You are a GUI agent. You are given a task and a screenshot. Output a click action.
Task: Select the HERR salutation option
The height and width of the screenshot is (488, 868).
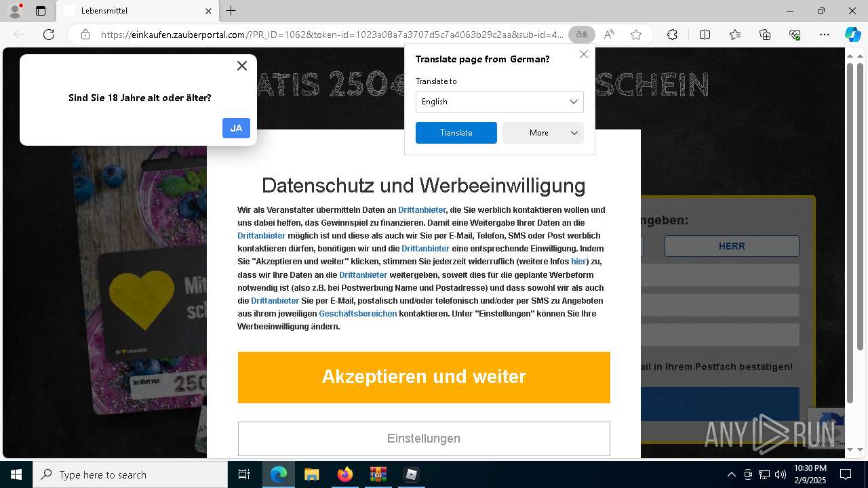tap(732, 246)
